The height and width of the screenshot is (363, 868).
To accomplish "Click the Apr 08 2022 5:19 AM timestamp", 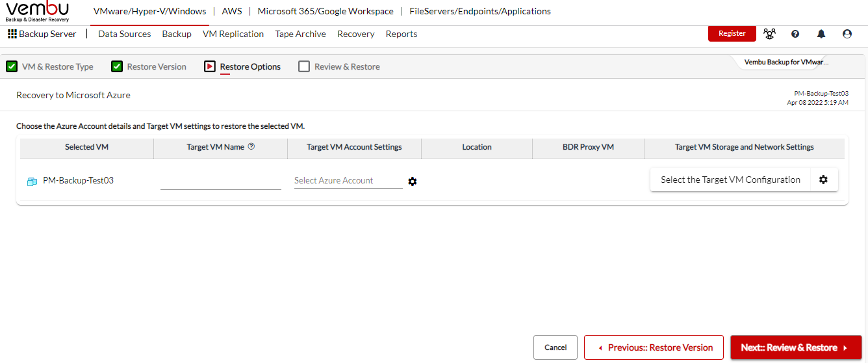I will [817, 102].
